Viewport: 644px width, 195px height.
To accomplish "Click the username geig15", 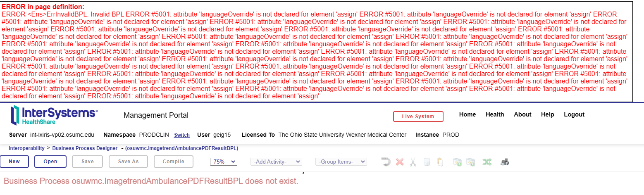I will pos(222,135).
